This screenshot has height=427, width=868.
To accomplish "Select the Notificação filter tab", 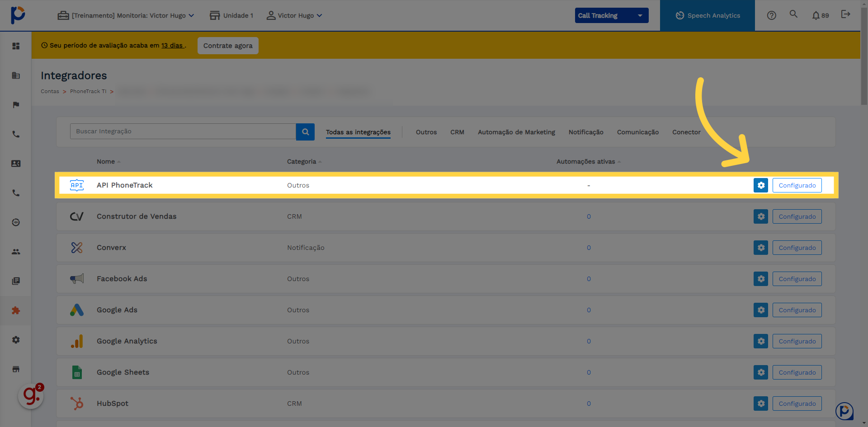I will [586, 132].
